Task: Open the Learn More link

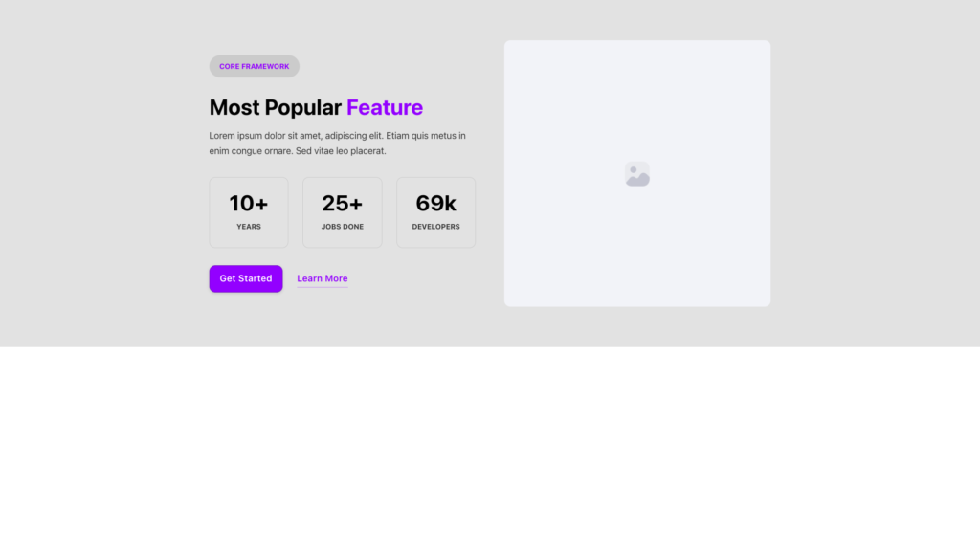Action: point(322,278)
